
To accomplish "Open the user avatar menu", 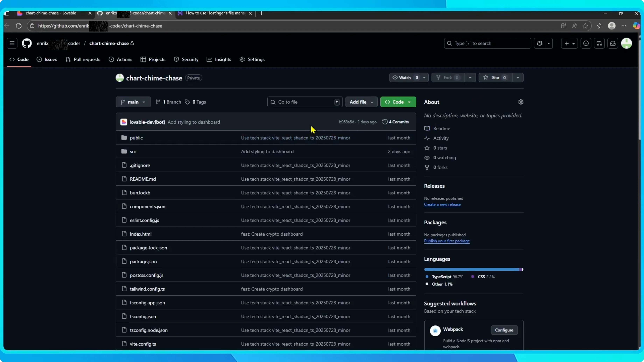I will (x=626, y=43).
